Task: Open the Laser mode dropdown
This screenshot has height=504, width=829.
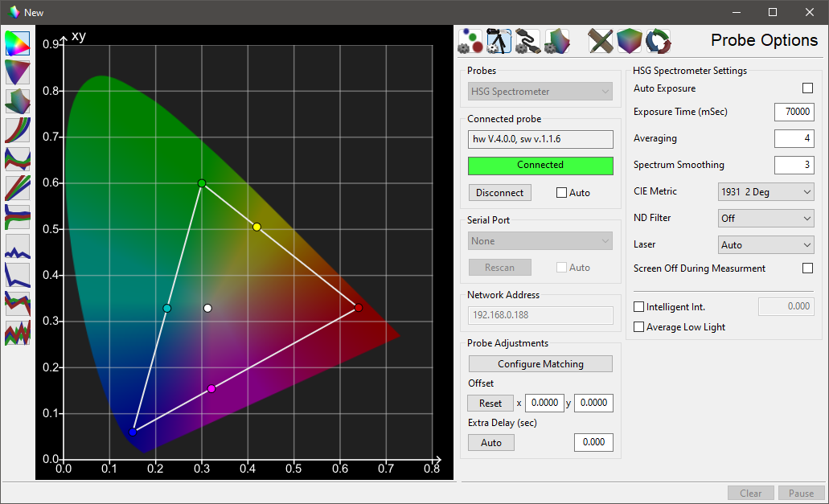Action: click(765, 244)
